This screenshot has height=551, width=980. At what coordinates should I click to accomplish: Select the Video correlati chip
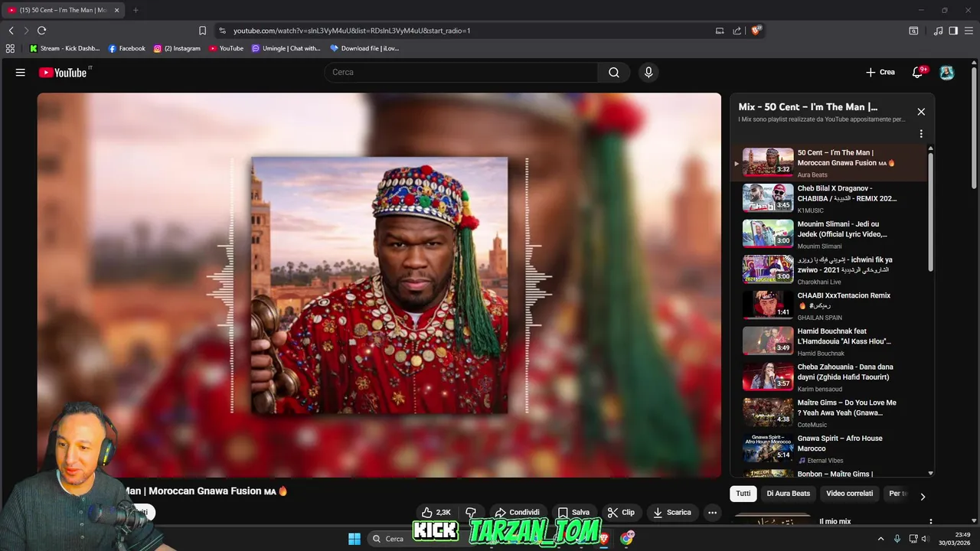(x=849, y=494)
